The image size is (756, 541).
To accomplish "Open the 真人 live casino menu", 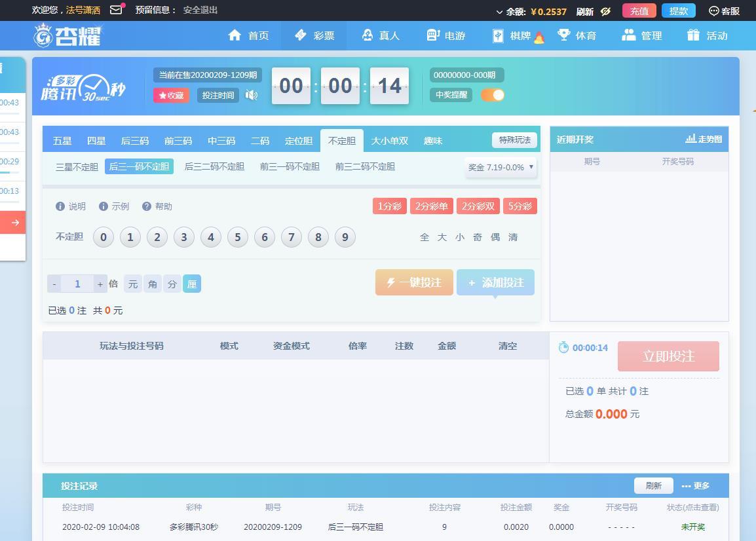I will (x=381, y=35).
